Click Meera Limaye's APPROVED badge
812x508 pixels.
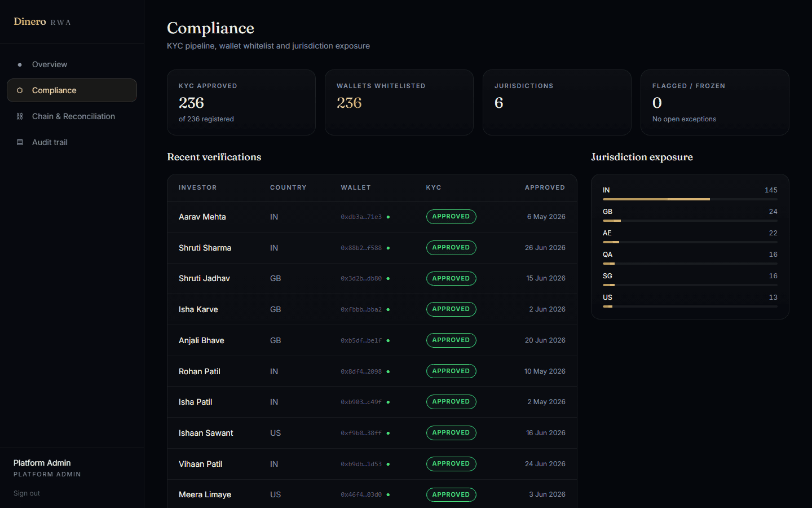coord(451,494)
